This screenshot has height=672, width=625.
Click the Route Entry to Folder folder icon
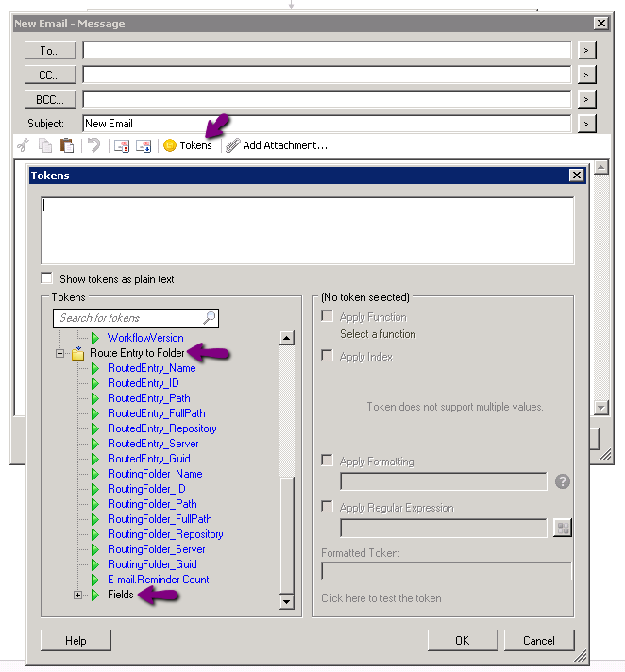78,354
